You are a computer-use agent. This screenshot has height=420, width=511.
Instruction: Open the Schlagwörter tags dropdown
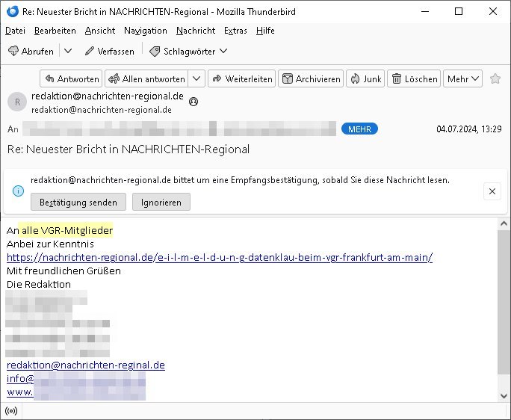pos(188,51)
